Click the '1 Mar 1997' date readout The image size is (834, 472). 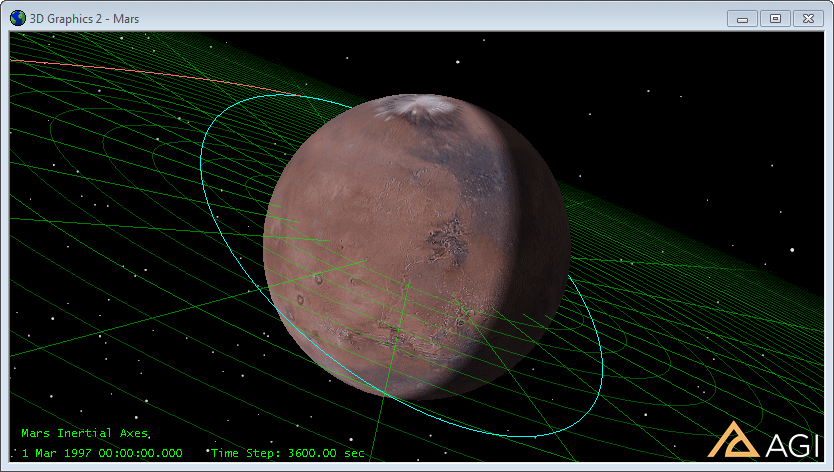tap(100, 454)
